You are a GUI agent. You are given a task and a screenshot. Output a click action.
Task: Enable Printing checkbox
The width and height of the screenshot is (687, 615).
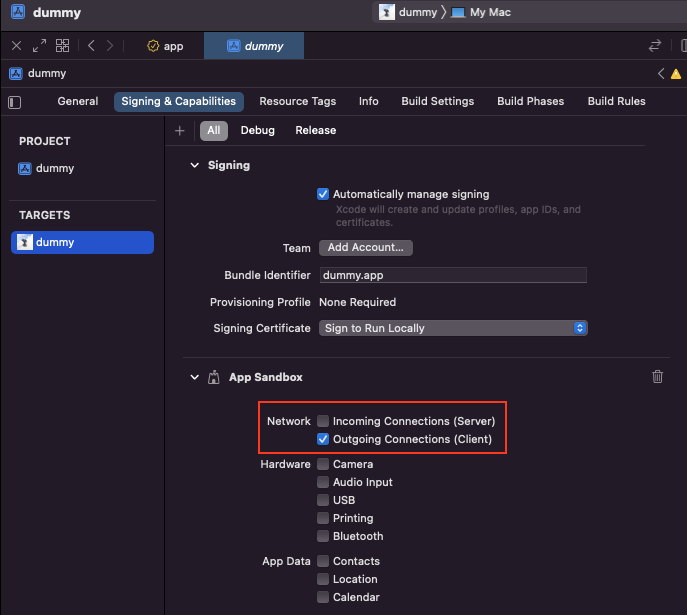pos(323,518)
